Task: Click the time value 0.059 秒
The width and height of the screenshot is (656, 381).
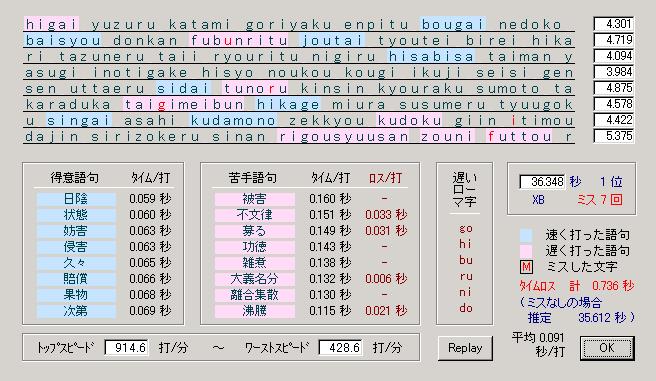Action: [x=150, y=199]
